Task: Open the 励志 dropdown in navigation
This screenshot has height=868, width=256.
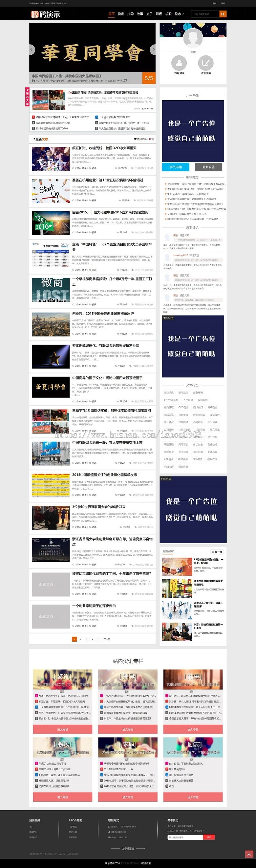Action: point(179,14)
